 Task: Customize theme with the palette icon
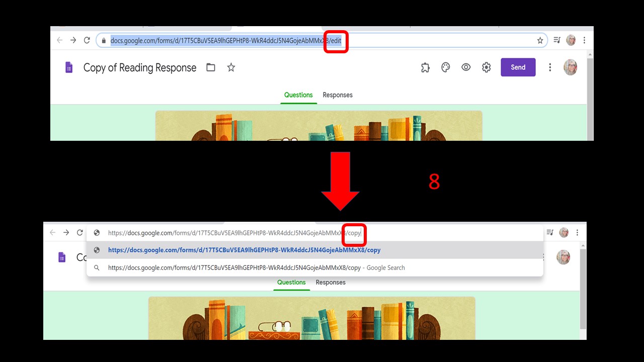tap(446, 67)
